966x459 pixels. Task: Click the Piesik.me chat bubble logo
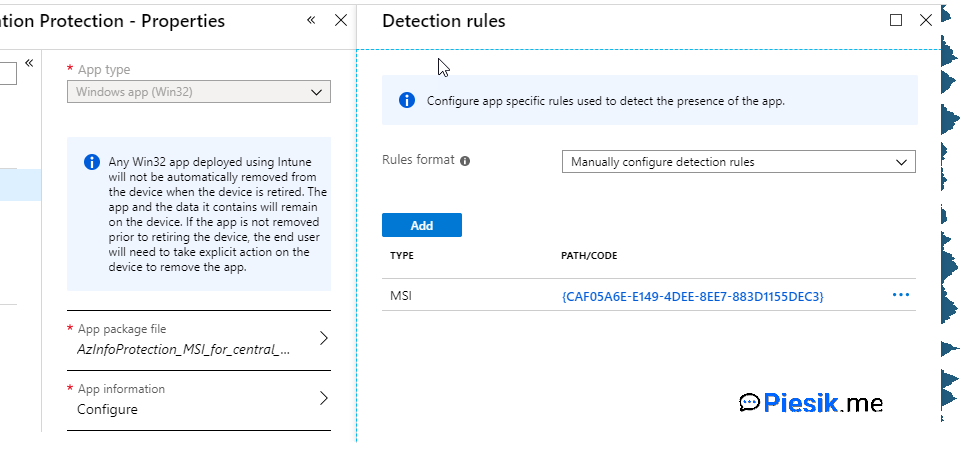749,402
